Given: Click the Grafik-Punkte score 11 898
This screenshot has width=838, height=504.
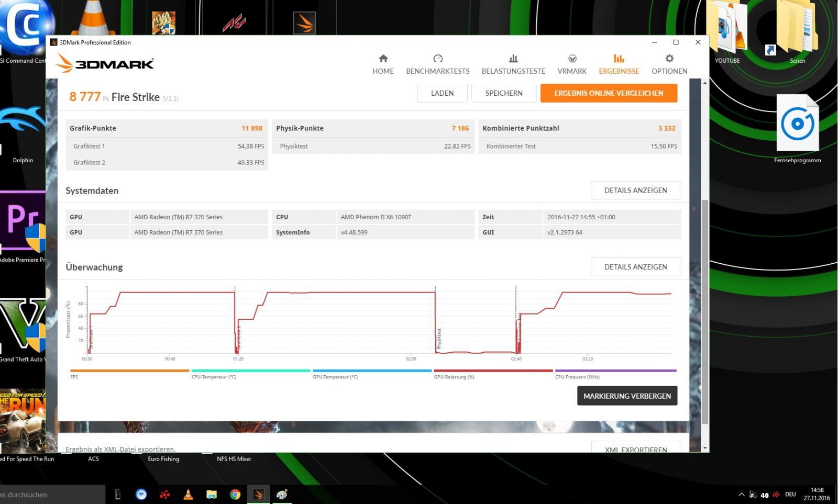Looking at the screenshot, I should [x=252, y=128].
